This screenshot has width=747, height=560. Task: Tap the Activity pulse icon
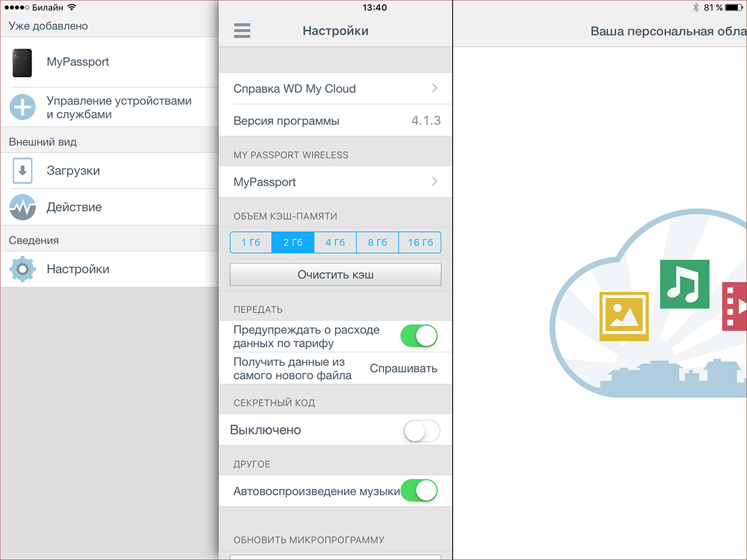(x=22, y=207)
